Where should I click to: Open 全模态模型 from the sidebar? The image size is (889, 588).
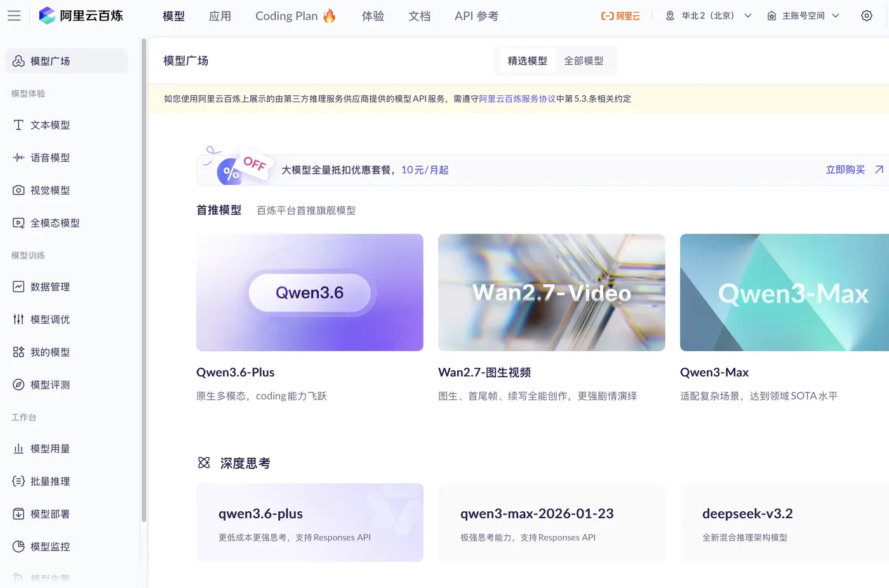(x=56, y=223)
